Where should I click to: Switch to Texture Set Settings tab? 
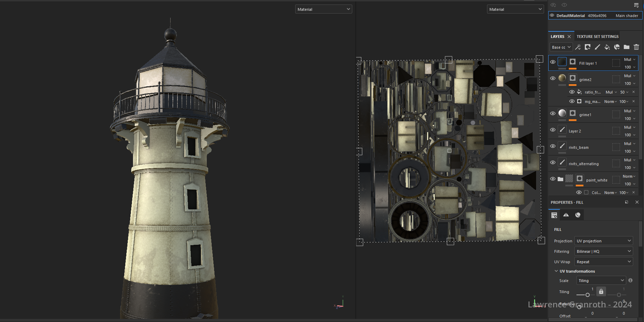(597, 37)
